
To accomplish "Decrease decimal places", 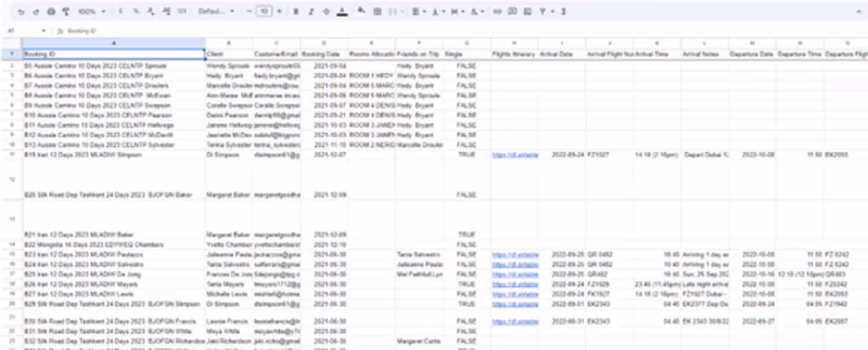I will (x=152, y=12).
